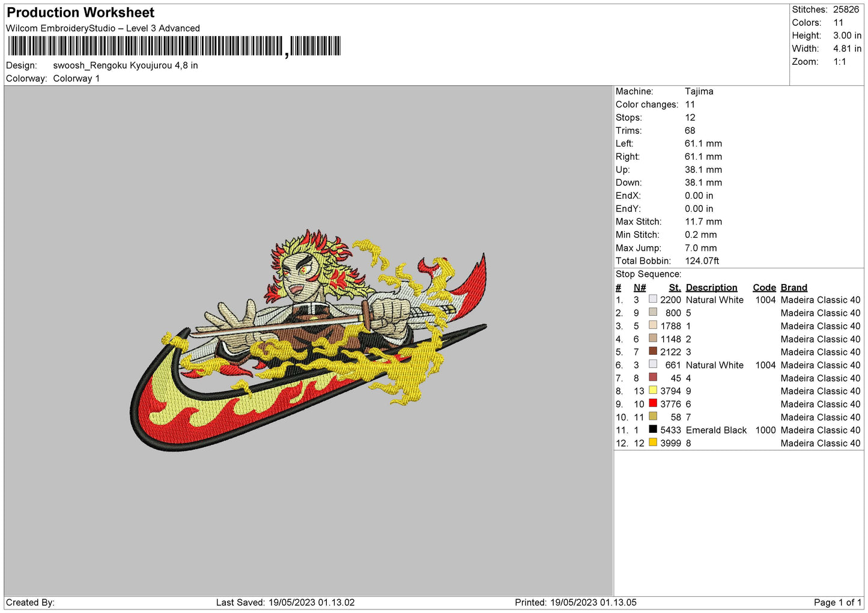This screenshot has height=613, width=868.
Task: Click the Natural White swatch in stop 1
Action: point(652,299)
